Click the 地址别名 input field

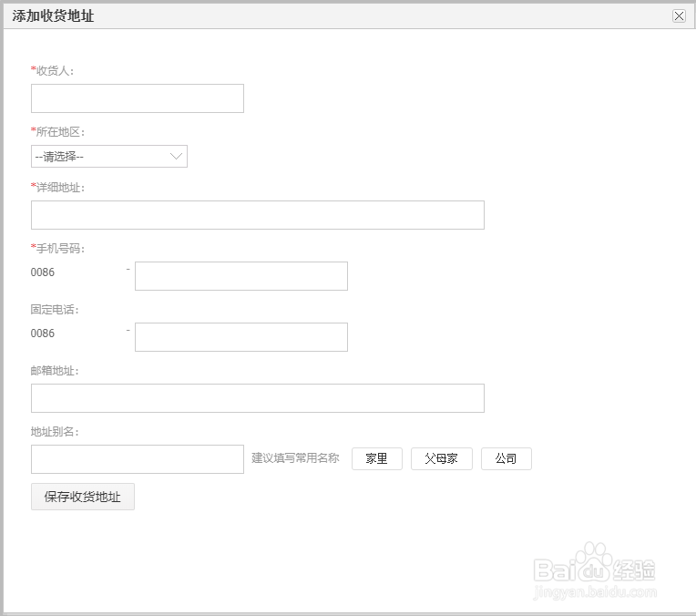[138, 458]
